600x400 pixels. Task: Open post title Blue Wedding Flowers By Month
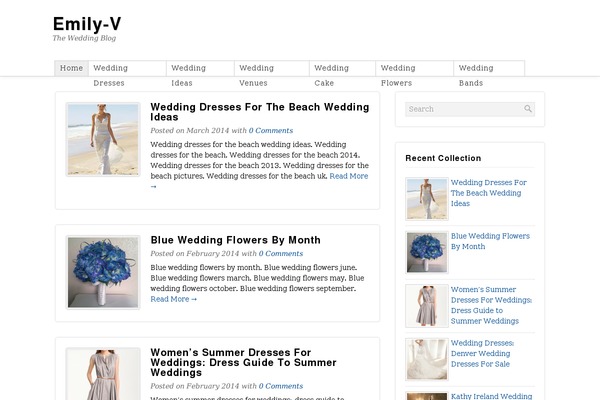pyautogui.click(x=235, y=240)
